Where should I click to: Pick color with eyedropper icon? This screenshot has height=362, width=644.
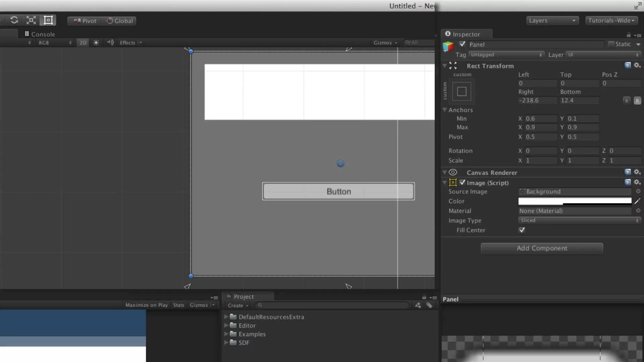pyautogui.click(x=637, y=201)
